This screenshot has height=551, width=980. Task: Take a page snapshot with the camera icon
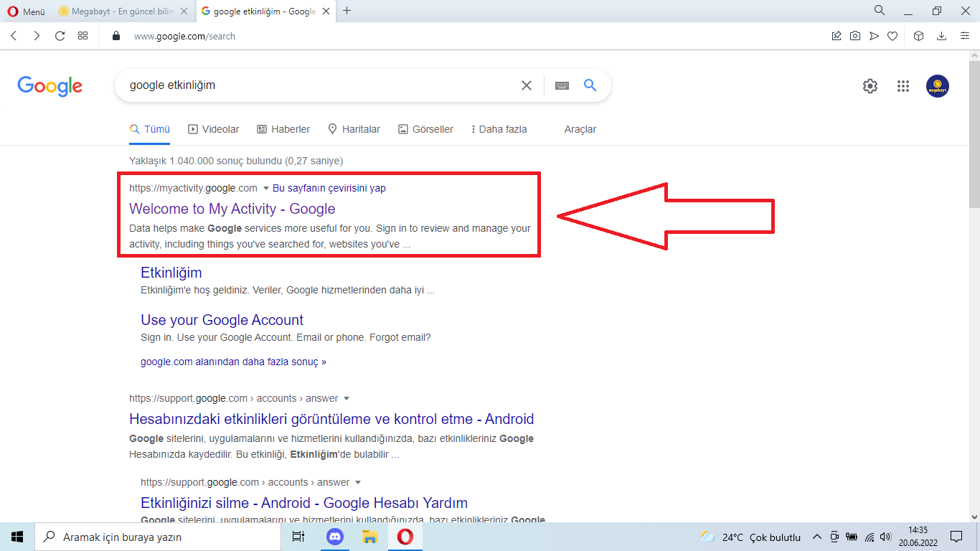tap(855, 35)
